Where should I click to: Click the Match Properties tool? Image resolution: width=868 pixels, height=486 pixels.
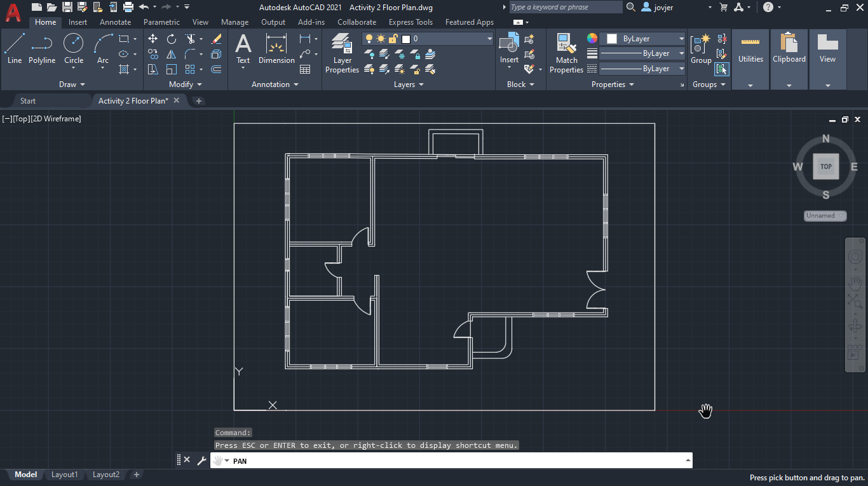[x=566, y=54]
